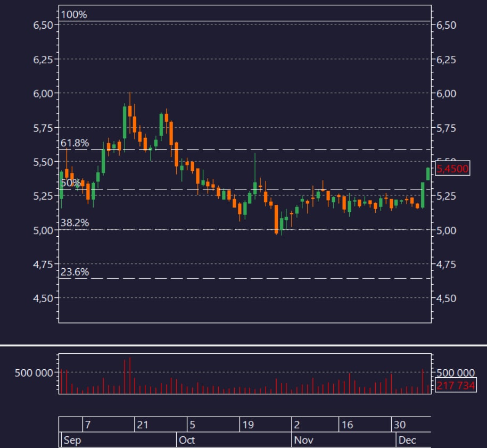Screen dimensions: 487x448
Task: Click the 500 000 label on left volume axis
Action: click(x=34, y=372)
